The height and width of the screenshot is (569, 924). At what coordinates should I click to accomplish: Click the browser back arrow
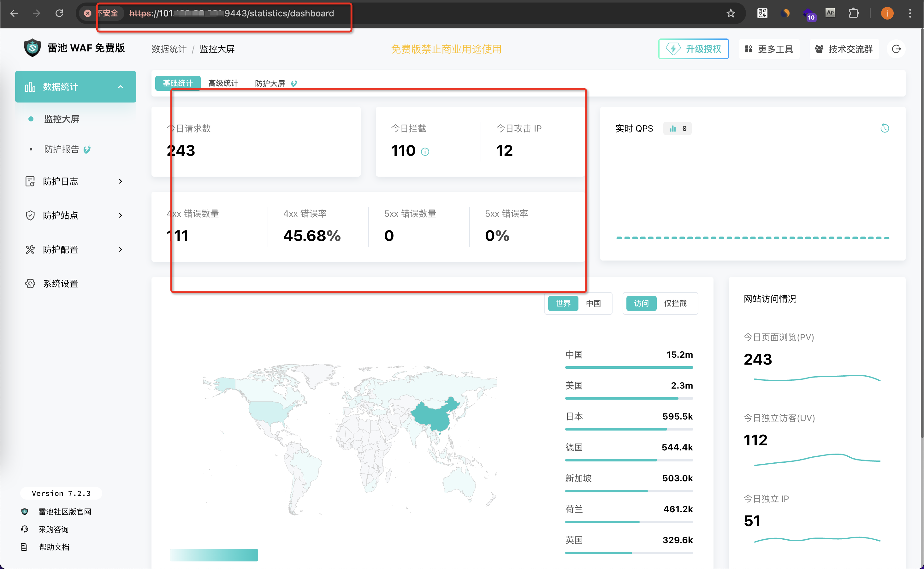[14, 13]
